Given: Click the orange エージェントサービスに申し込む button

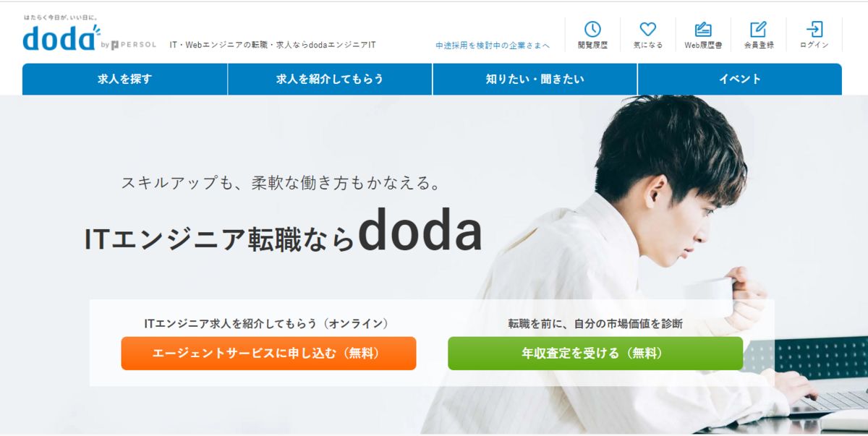Looking at the screenshot, I should coord(268,354).
